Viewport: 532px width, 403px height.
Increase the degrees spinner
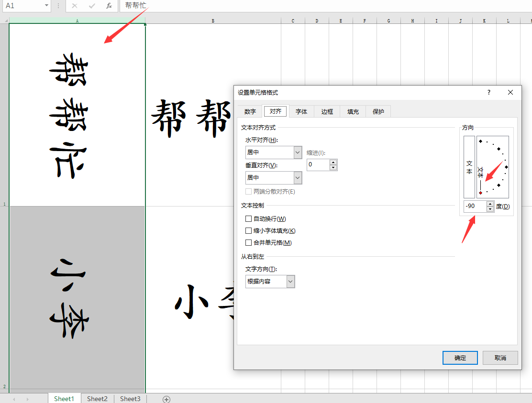(x=490, y=204)
